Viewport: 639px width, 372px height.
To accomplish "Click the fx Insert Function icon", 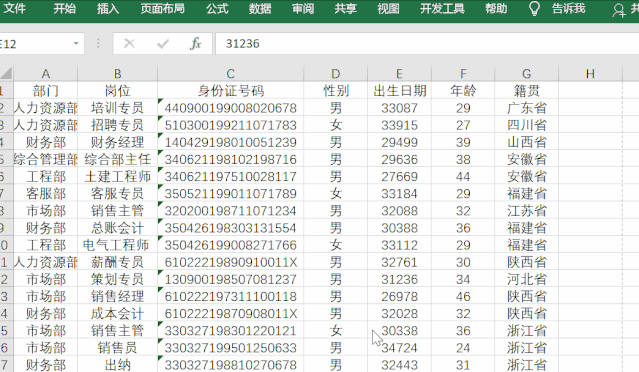I will 196,43.
